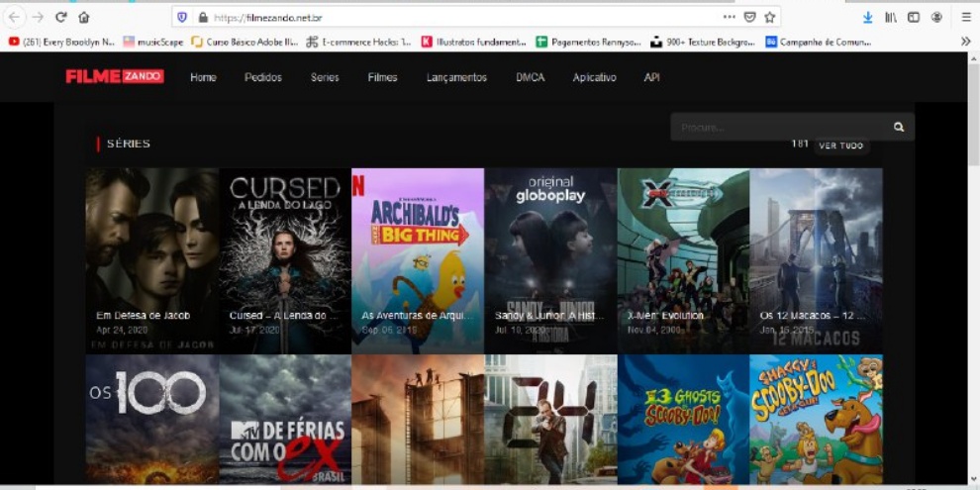Click the Filmezando logo link
Image resolution: width=980 pixels, height=490 pixels.
pos(115,76)
